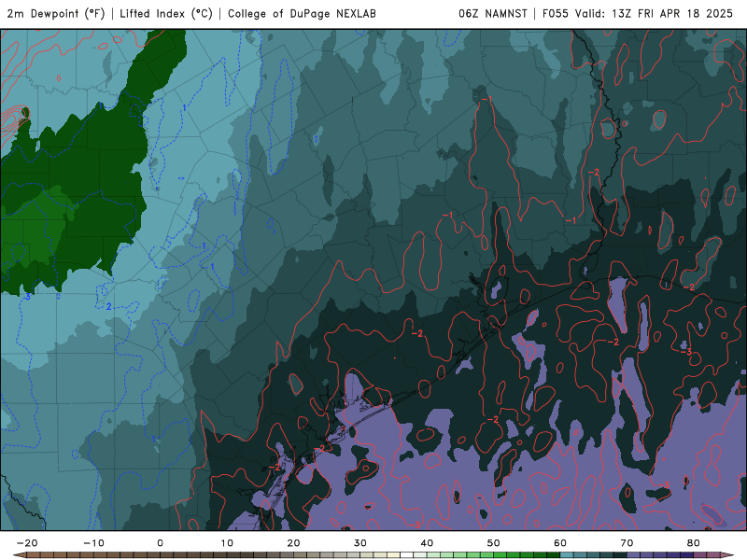Click the 60 label on the color scale

pyautogui.click(x=560, y=543)
